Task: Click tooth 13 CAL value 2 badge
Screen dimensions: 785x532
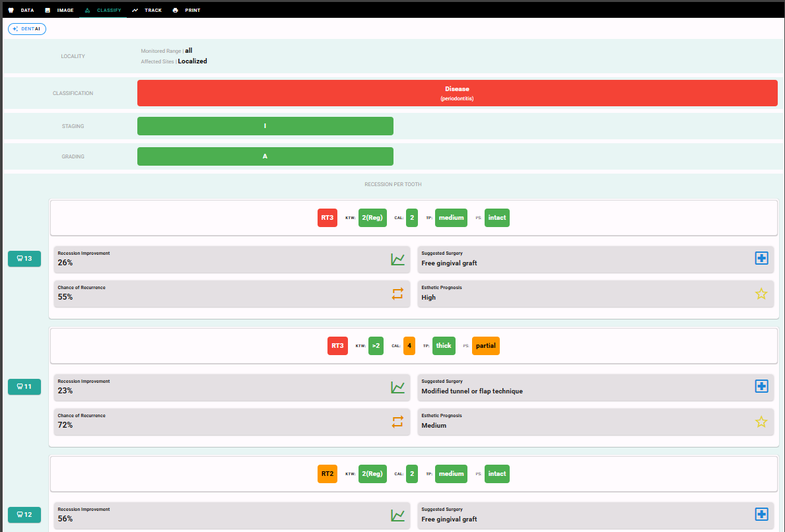Action: (412, 218)
